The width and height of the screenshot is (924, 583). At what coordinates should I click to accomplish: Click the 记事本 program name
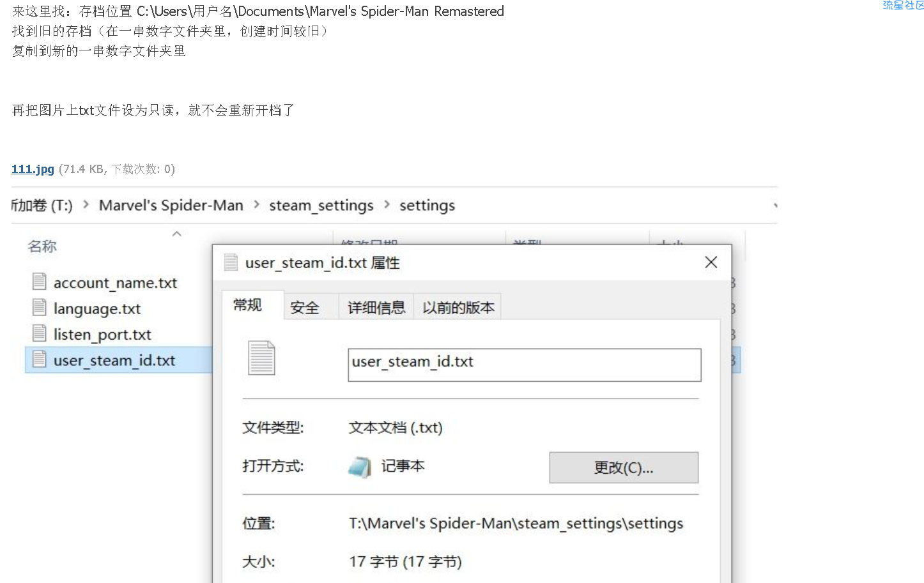403,466
